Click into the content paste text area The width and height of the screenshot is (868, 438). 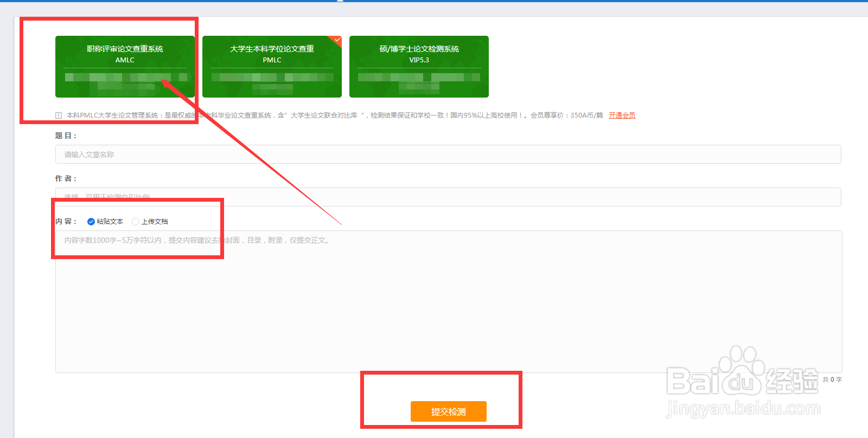click(x=449, y=301)
